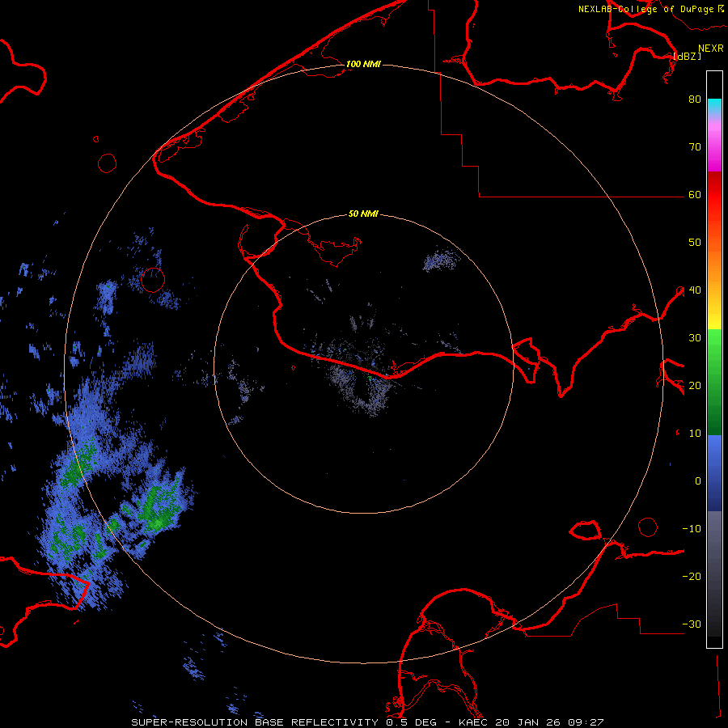Image resolution: width=728 pixels, height=728 pixels.
Task: Click the NEXR label above the color scale
Action: (711, 49)
